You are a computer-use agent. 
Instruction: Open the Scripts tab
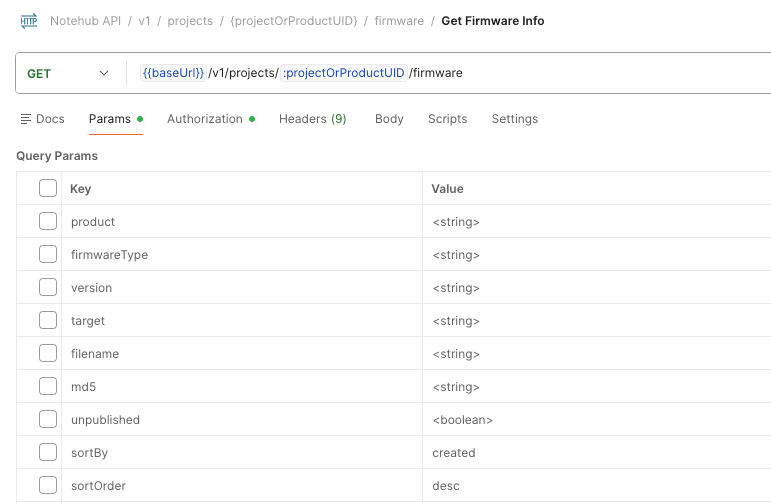(447, 119)
